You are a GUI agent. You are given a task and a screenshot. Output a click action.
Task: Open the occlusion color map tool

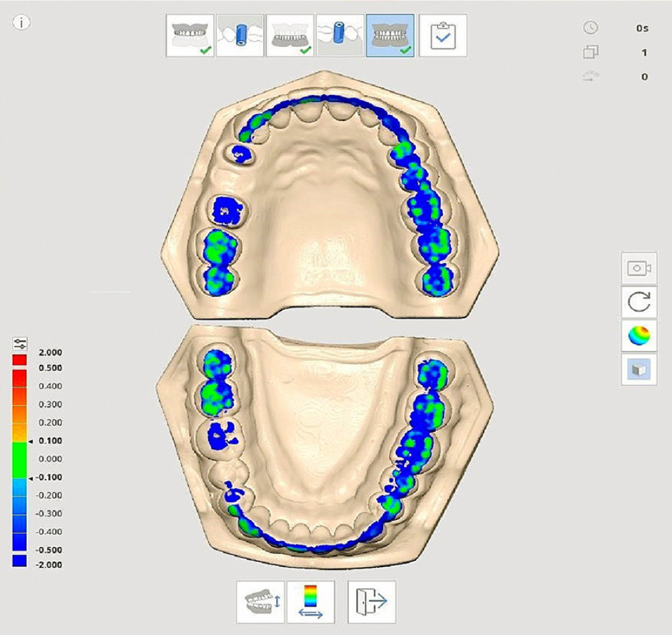pos(638,336)
